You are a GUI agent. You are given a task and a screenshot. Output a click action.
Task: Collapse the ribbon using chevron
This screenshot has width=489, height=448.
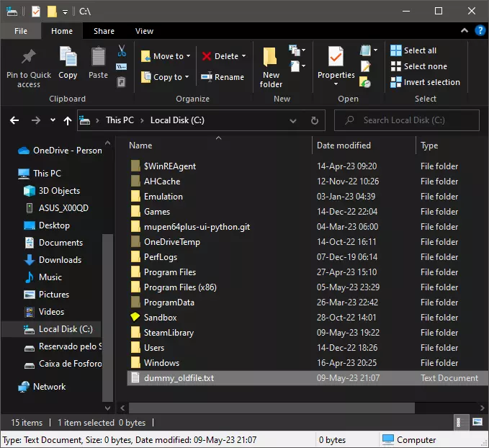[x=465, y=31]
